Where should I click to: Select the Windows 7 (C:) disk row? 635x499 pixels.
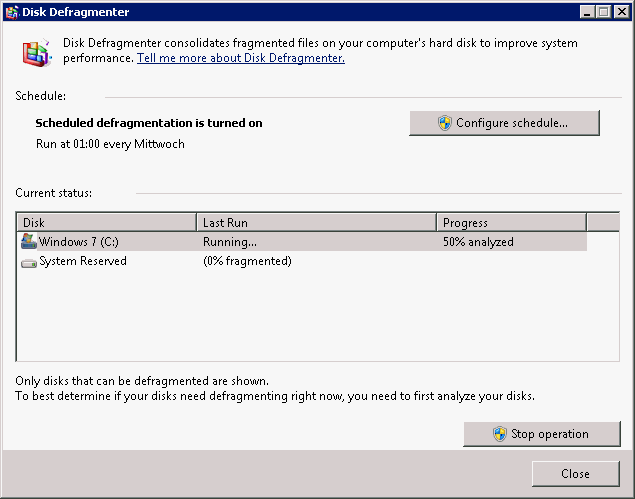tap(302, 242)
